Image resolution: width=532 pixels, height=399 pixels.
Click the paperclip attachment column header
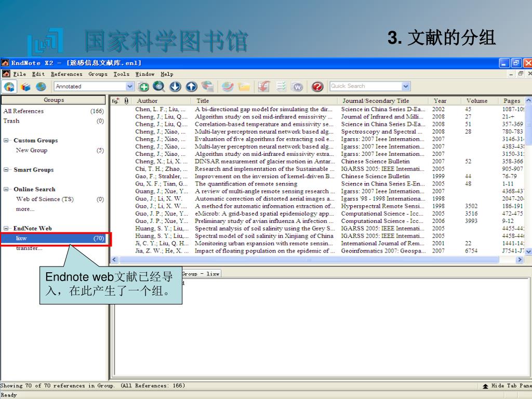pos(127,101)
